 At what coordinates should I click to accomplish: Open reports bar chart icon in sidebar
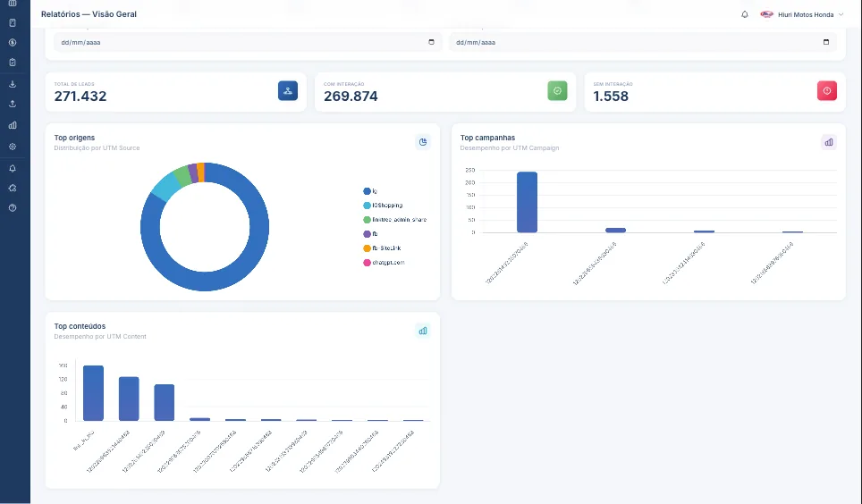[13, 125]
